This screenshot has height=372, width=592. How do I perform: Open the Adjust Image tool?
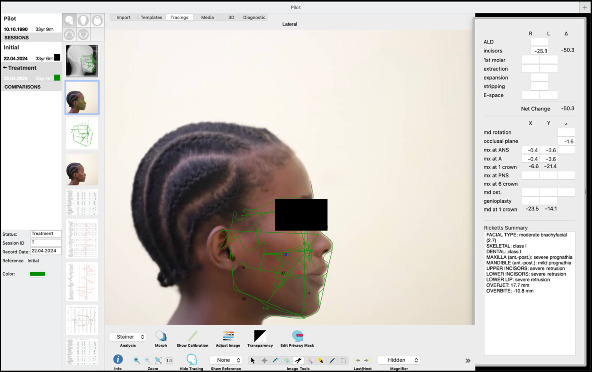(x=228, y=336)
